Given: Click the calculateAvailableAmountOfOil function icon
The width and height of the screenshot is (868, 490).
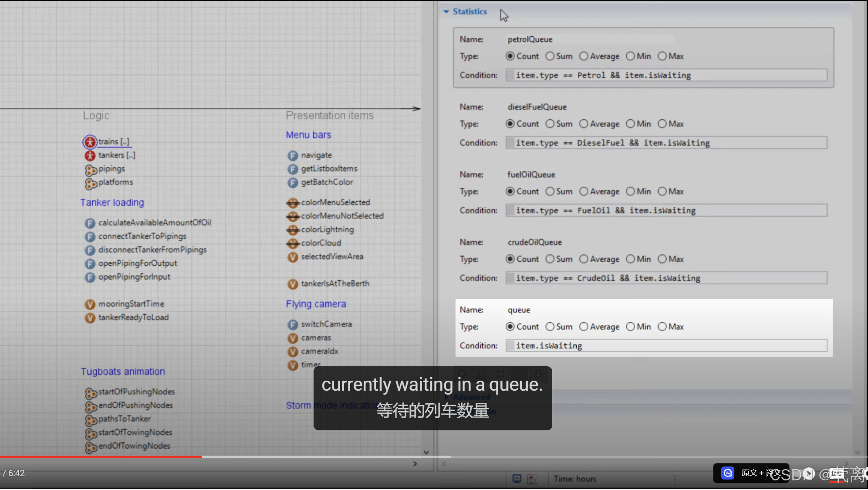Looking at the screenshot, I should point(90,223).
